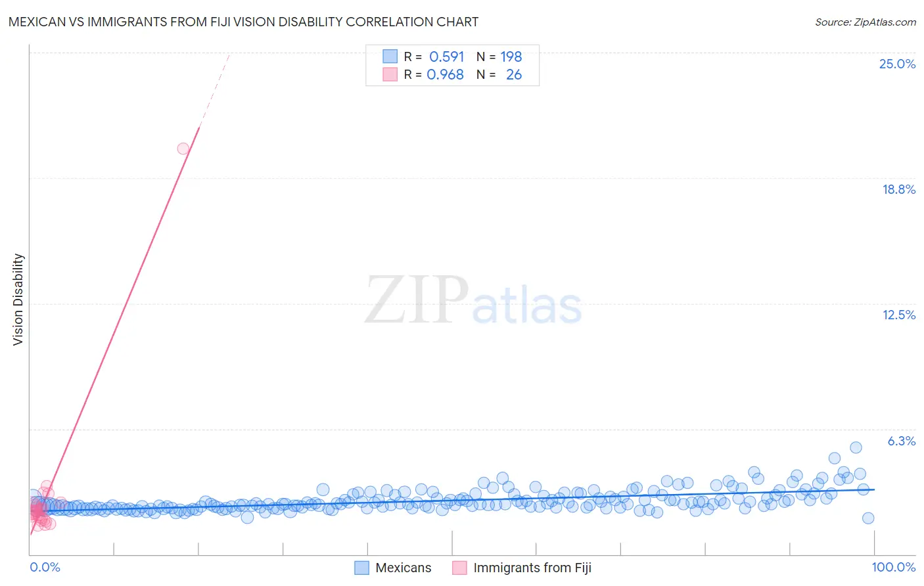Click the blue swatch in the R=0.591 box
Screen dimensions: 924x586
click(390, 56)
